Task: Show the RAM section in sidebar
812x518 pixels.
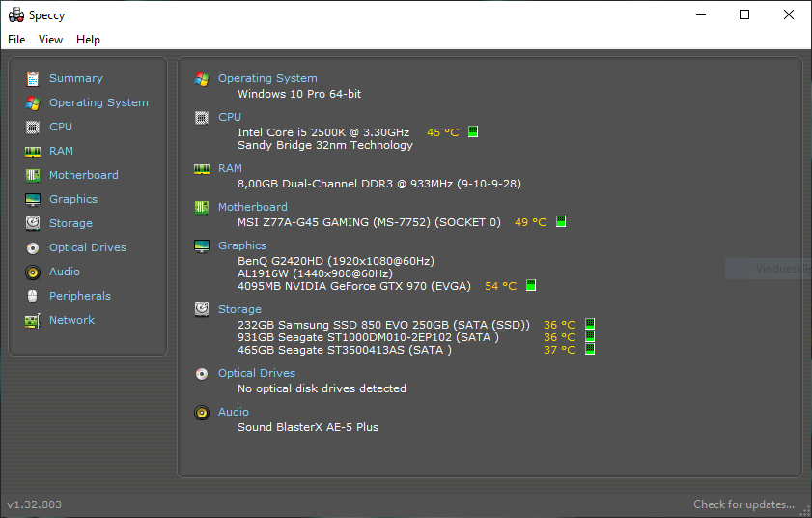Action: (61, 151)
